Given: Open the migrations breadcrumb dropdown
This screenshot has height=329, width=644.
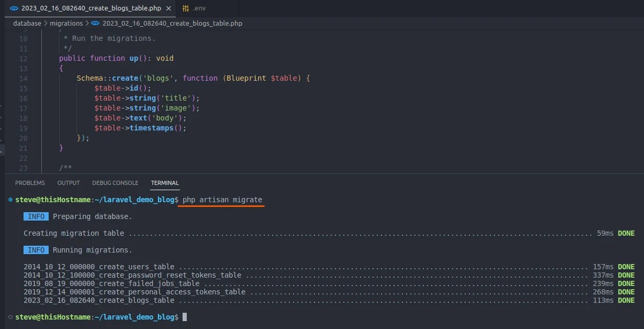Looking at the screenshot, I should tap(66, 23).
